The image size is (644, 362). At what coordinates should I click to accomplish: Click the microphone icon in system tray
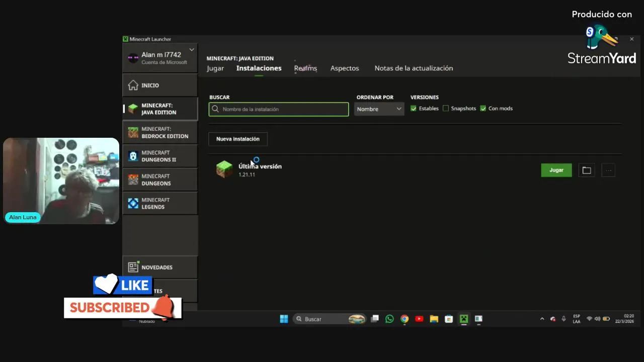click(x=563, y=319)
